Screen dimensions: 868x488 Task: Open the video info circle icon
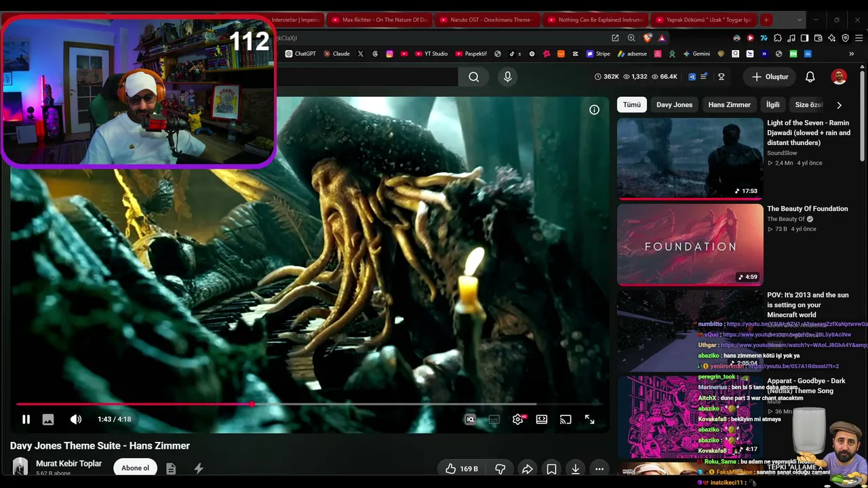(x=594, y=110)
